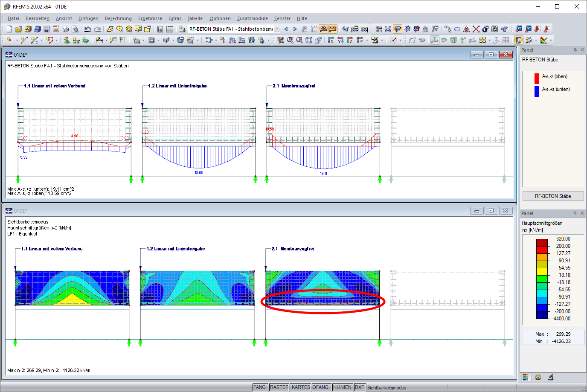Click the view in Y direction icon

(x=340, y=40)
